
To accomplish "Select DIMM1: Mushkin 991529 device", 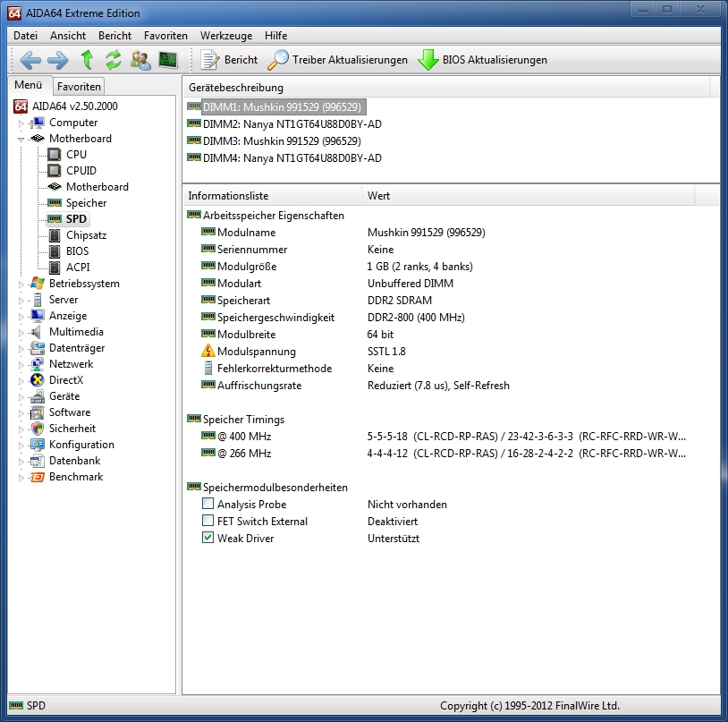I will [x=277, y=107].
